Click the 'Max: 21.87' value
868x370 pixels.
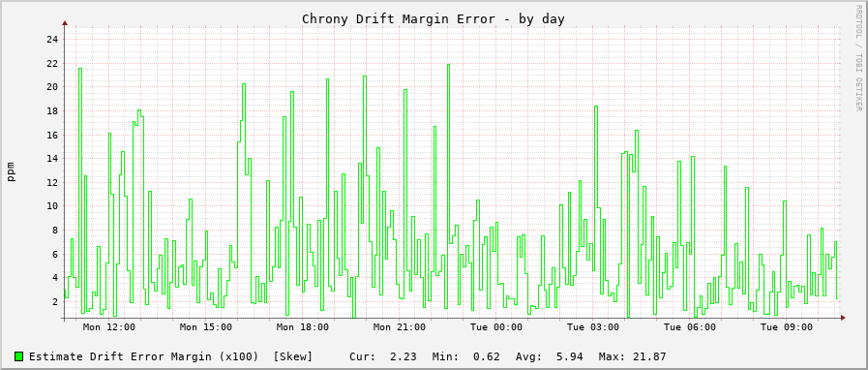click(632, 356)
